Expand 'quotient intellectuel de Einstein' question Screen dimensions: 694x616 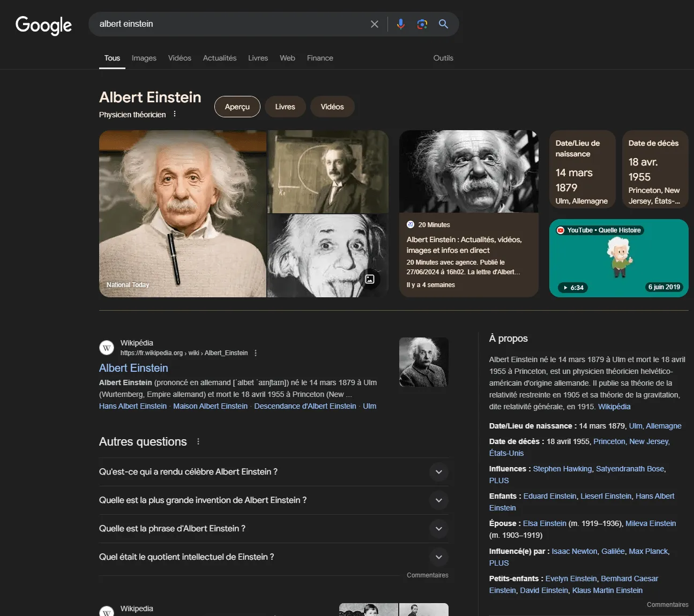point(274,557)
